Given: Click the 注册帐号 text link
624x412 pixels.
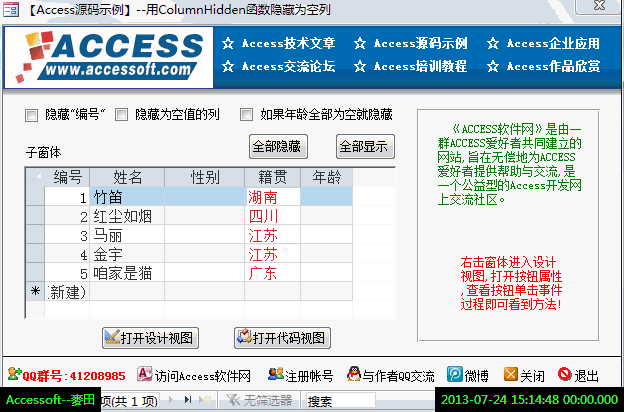Looking at the screenshot, I should (309, 375).
